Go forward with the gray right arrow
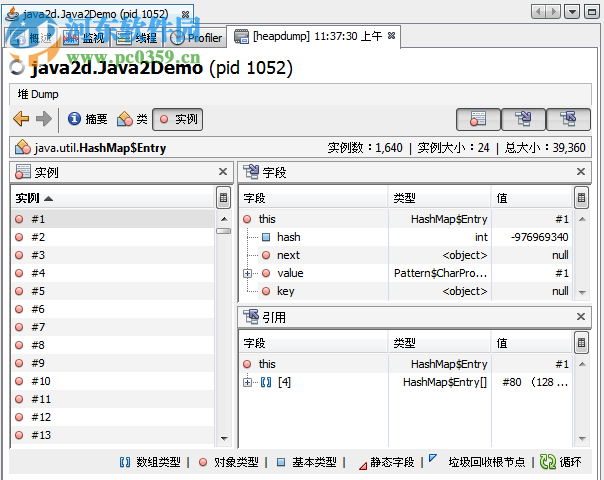 (44, 119)
